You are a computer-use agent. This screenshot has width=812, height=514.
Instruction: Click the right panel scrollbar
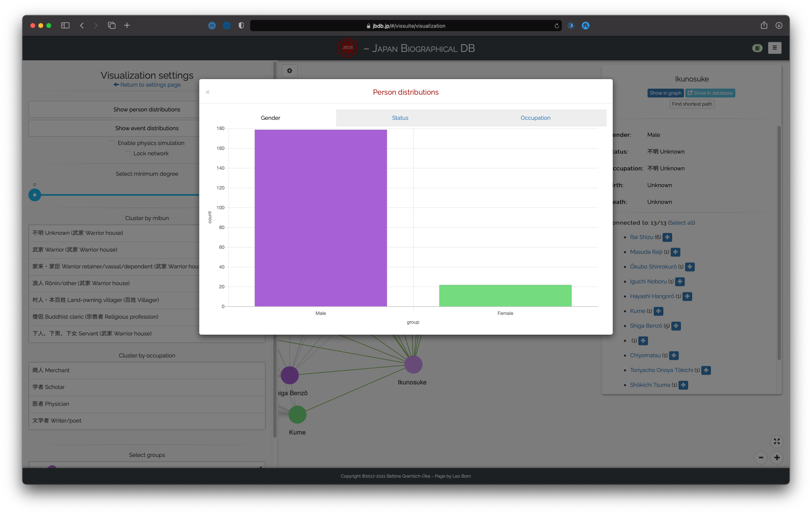pos(779,243)
